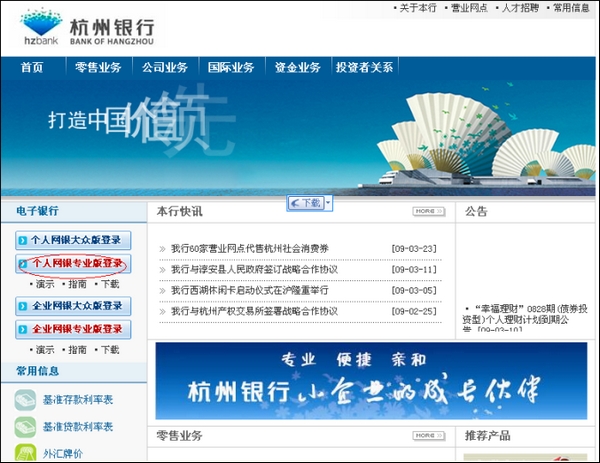This screenshot has height=463, width=600.
Task: Click bullet icon before 我行西湖休闲卡 news
Action: point(162,291)
